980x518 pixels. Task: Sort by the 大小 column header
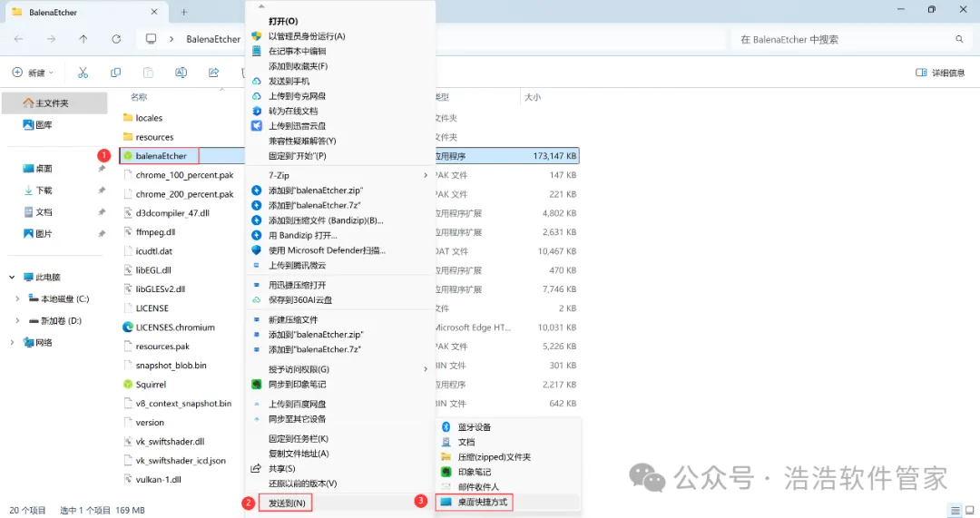point(533,97)
